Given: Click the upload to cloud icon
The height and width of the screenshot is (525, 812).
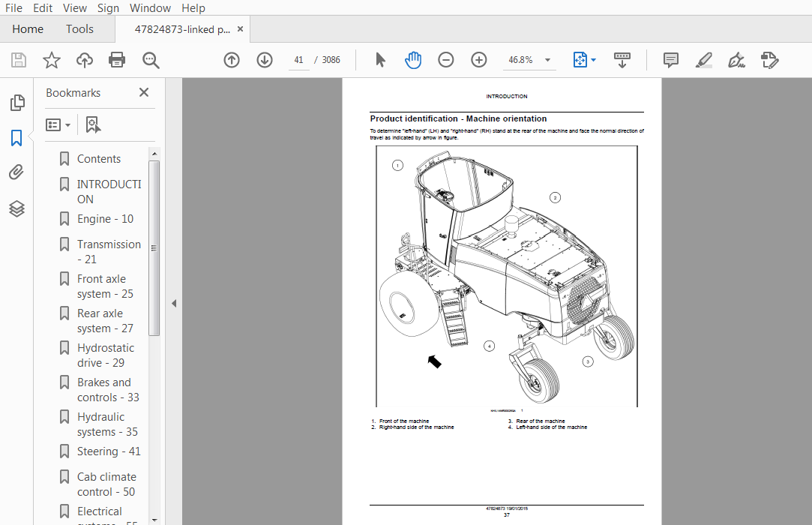Looking at the screenshot, I should click(x=85, y=60).
